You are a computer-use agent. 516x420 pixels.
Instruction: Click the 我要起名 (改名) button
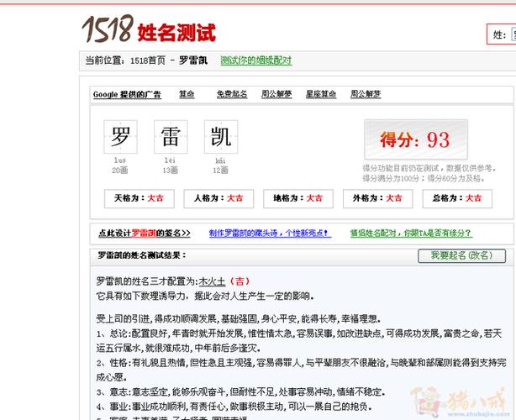[455, 255]
